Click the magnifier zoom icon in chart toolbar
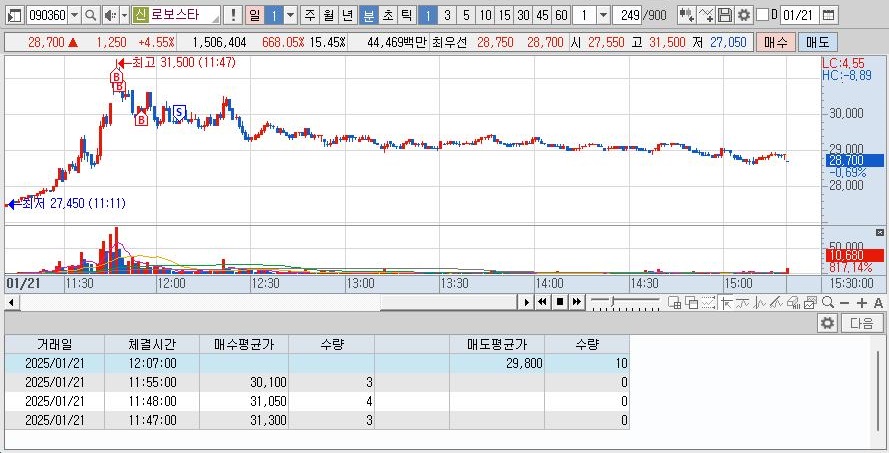The image size is (889, 453). tap(828, 303)
